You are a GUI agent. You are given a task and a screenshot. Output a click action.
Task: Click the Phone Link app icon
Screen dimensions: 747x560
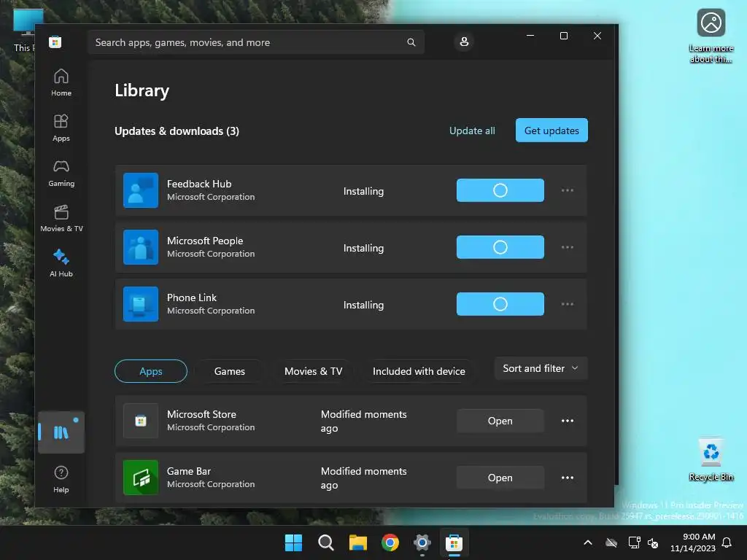click(141, 304)
